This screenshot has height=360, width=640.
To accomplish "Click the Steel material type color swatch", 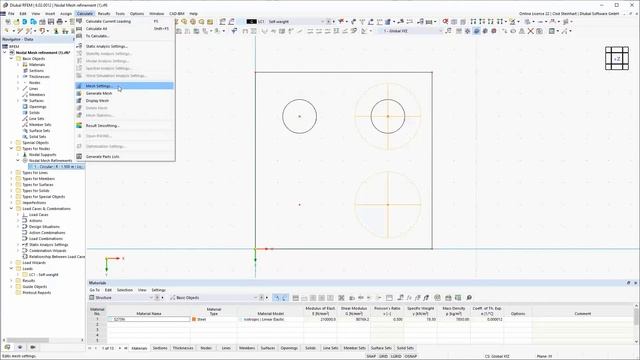I will tap(194, 319).
